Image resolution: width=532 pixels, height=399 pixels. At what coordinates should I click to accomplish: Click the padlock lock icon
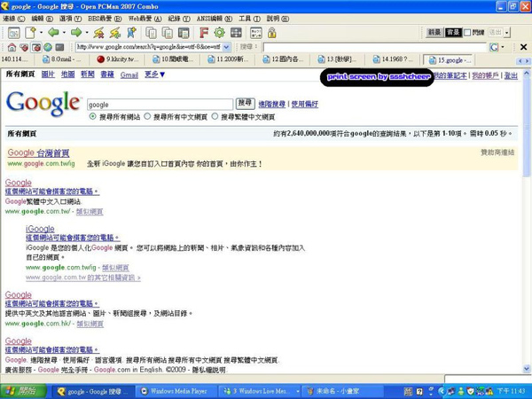[272, 33]
